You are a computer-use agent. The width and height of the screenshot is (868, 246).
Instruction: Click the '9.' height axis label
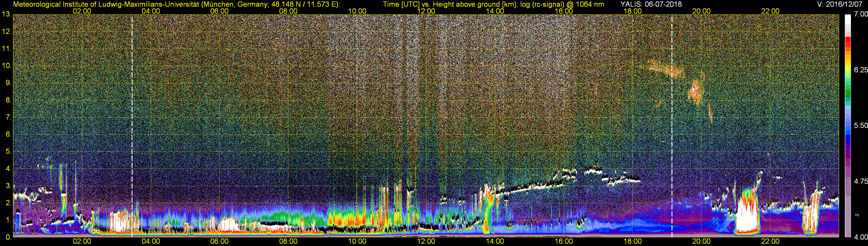[8, 83]
